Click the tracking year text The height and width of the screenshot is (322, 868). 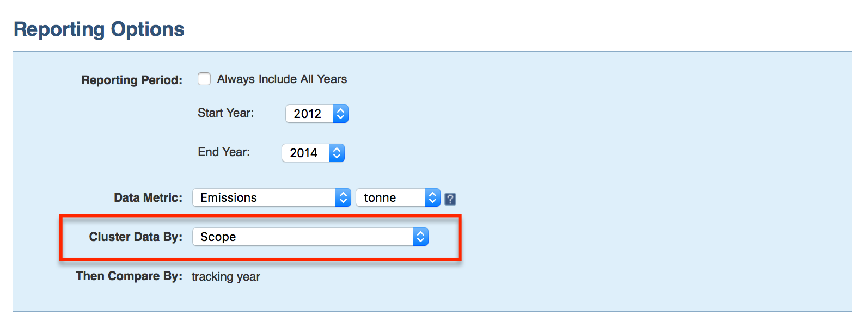226,276
